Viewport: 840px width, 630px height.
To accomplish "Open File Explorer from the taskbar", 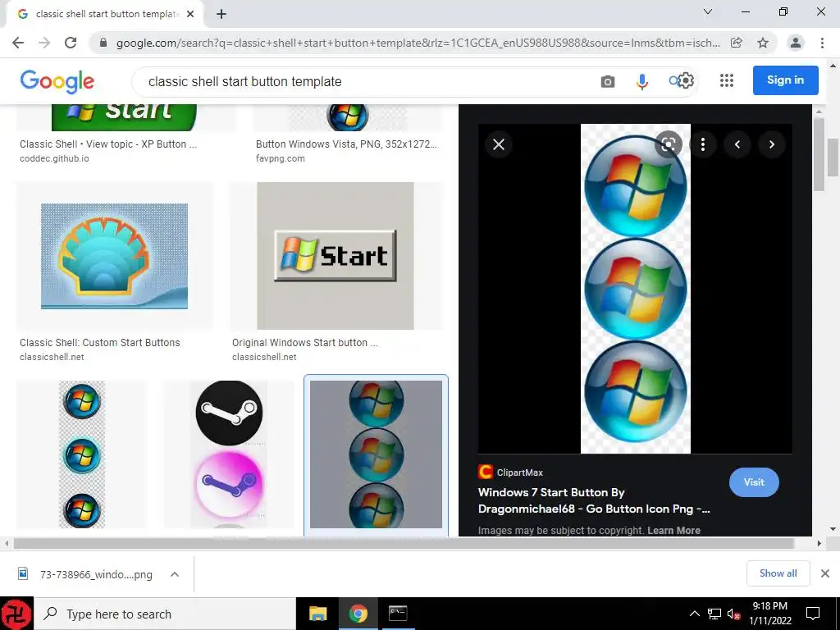I will coord(317,614).
